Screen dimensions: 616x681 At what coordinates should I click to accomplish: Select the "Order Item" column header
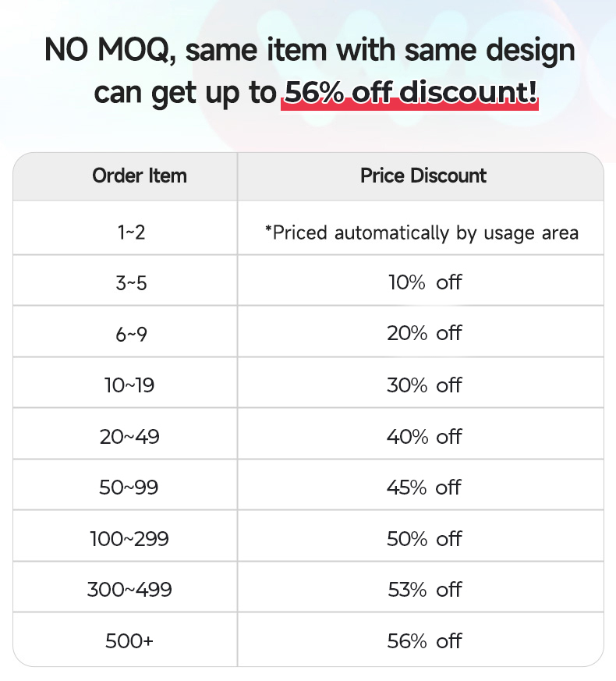coord(140,176)
